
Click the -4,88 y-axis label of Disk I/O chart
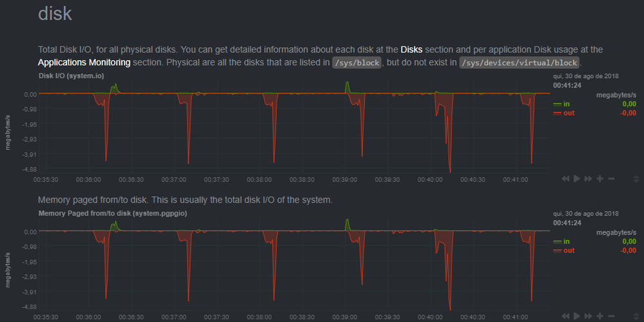pos(30,169)
